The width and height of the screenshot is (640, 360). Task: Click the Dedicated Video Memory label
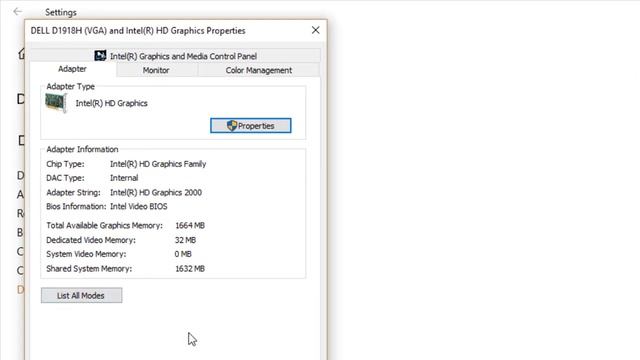91,240
